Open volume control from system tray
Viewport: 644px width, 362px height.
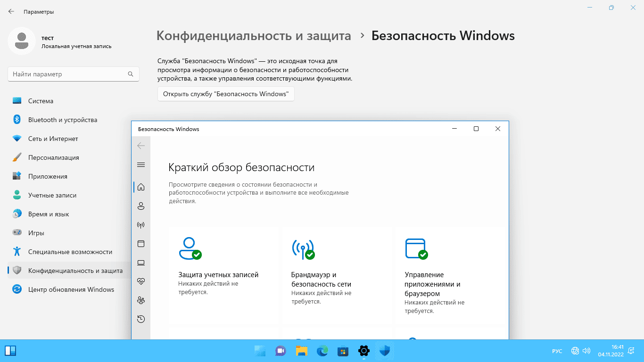point(586,351)
